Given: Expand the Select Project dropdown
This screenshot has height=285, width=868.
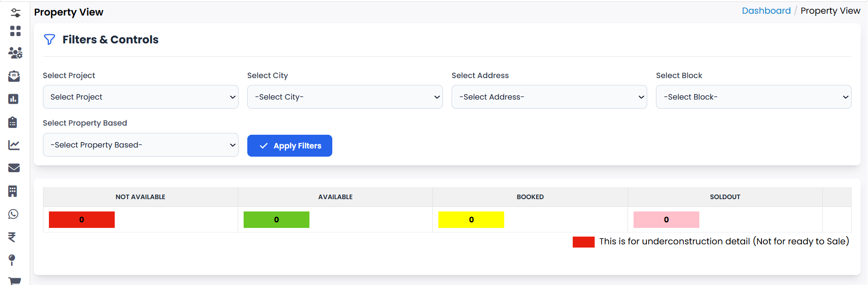Looking at the screenshot, I should click(x=140, y=97).
